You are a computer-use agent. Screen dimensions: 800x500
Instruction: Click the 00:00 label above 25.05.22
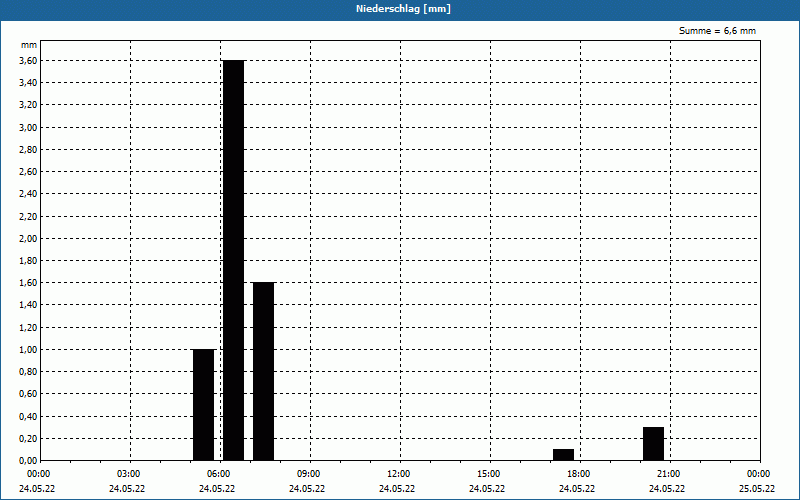(759, 474)
